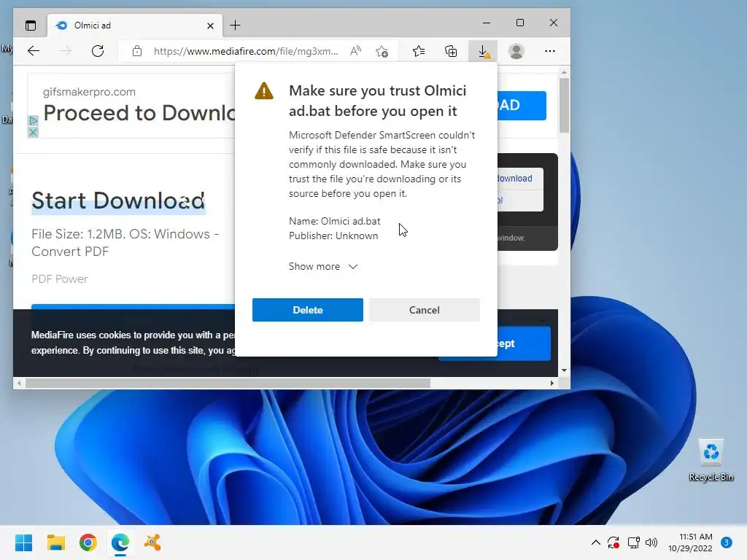
Task: Open File Explorer from taskbar
Action: pyautogui.click(x=55, y=542)
